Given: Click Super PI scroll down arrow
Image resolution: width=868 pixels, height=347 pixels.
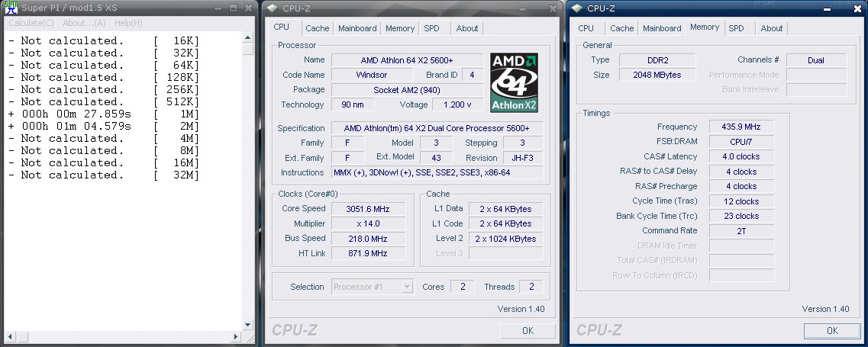Looking at the screenshot, I should [x=248, y=325].
